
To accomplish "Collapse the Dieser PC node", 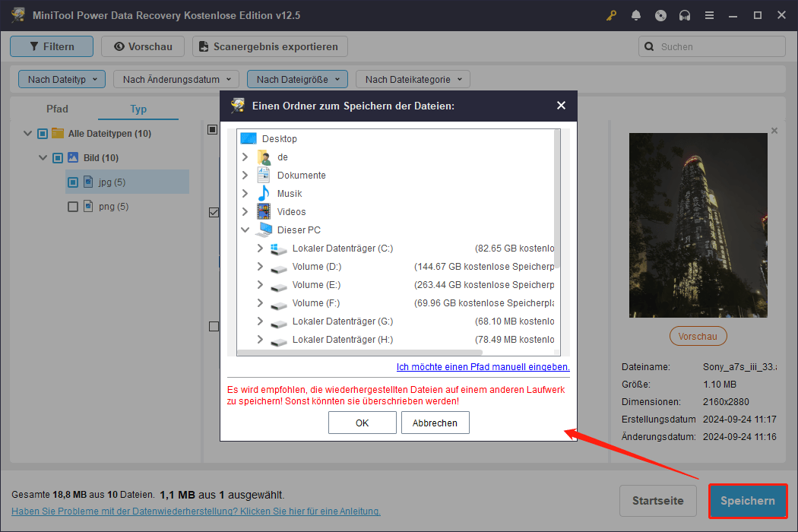I will pyautogui.click(x=245, y=230).
